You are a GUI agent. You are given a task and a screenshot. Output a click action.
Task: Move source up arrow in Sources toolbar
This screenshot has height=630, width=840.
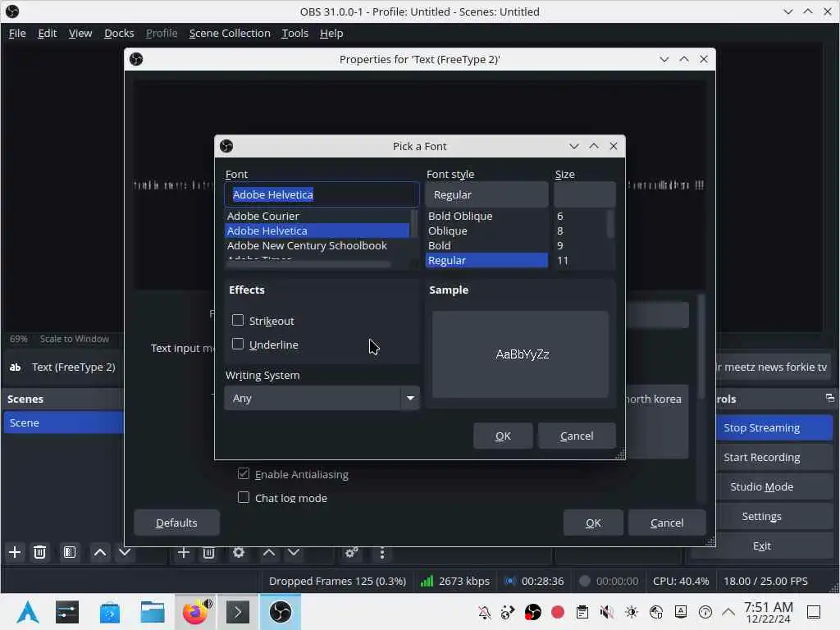269,552
